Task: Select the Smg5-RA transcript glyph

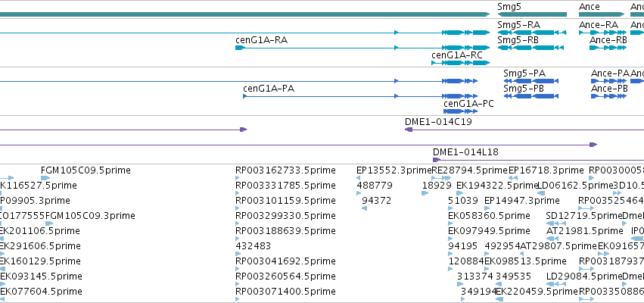Action: click(532, 33)
